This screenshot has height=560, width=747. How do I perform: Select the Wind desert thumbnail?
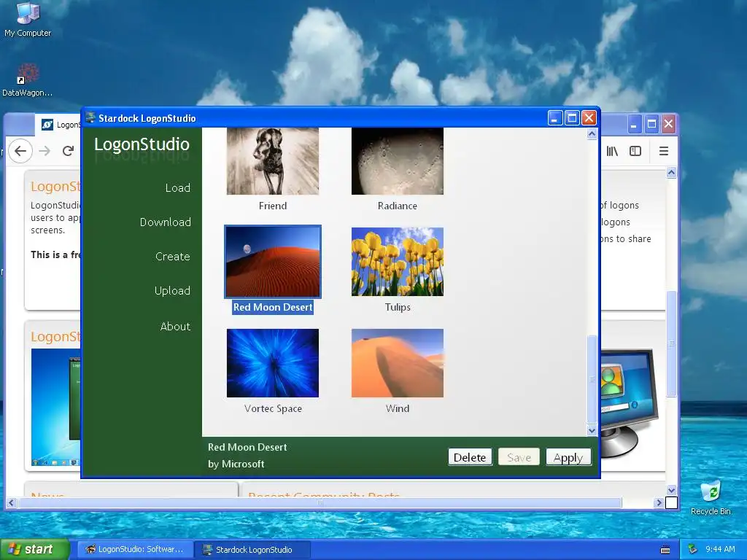pyautogui.click(x=398, y=363)
